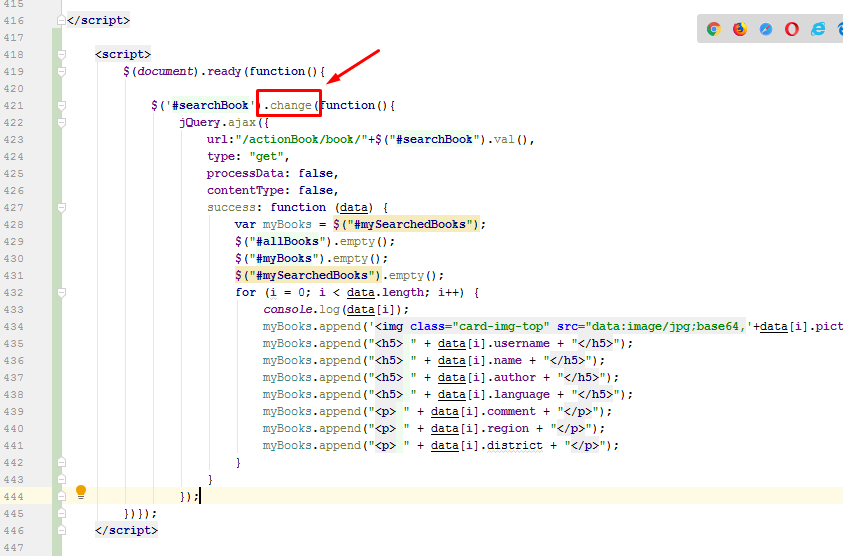Click the "/actionBook/book/" URL string
This screenshot has height=556, width=843.
click(301, 139)
